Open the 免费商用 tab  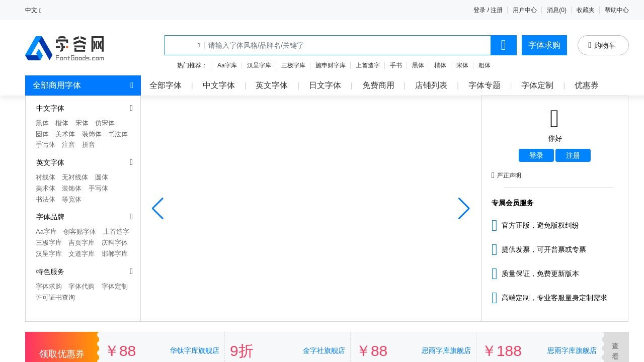378,85
